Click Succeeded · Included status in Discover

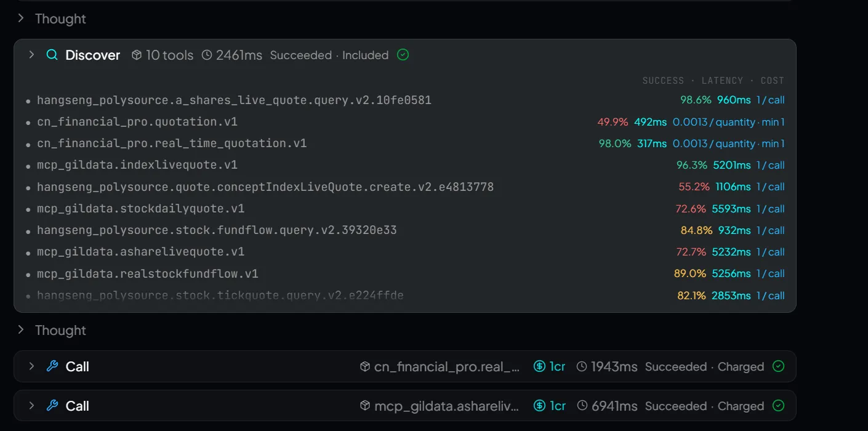(329, 55)
